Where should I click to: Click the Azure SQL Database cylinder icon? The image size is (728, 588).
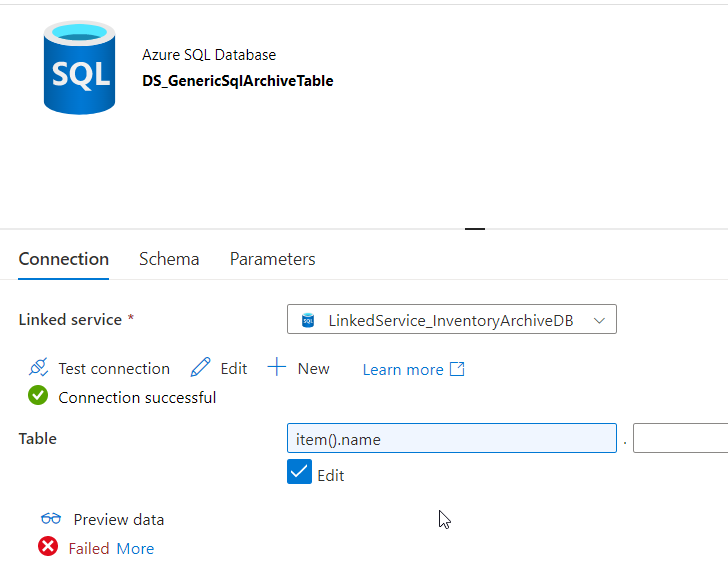79,67
